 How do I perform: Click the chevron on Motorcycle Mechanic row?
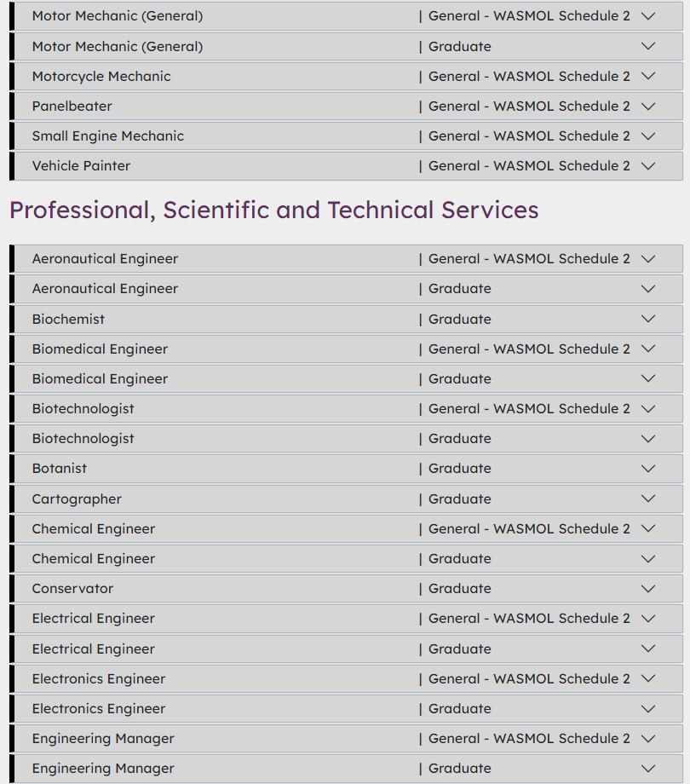(x=648, y=77)
